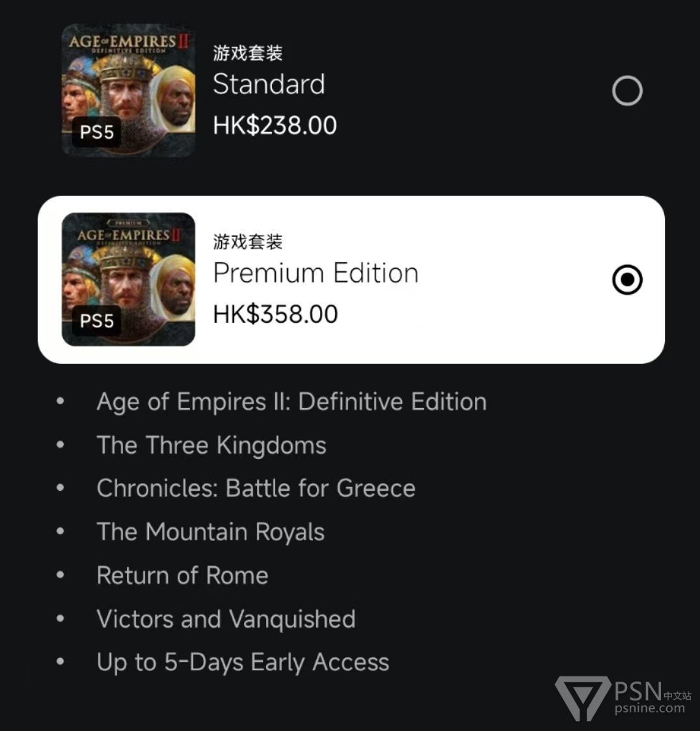Screen dimensions: 700x731
Task: Open the Standard edition cover thumbnail
Action: tap(128, 90)
